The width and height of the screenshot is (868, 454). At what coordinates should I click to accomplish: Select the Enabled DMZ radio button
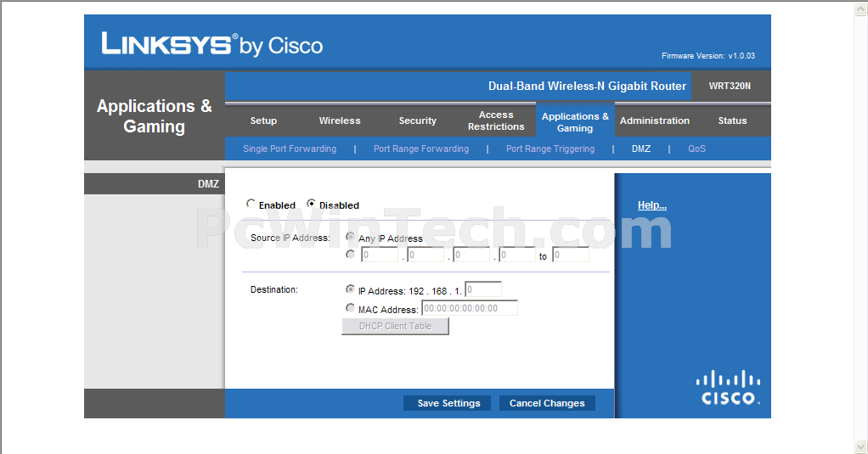tap(251, 204)
